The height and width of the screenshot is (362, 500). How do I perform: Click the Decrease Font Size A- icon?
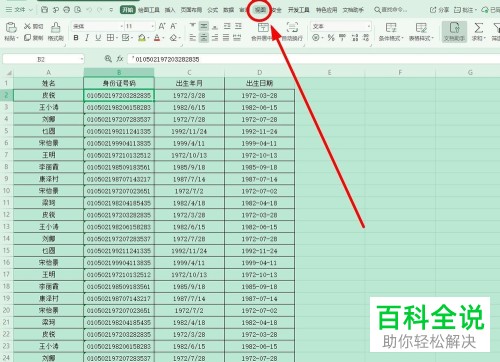coord(174,26)
